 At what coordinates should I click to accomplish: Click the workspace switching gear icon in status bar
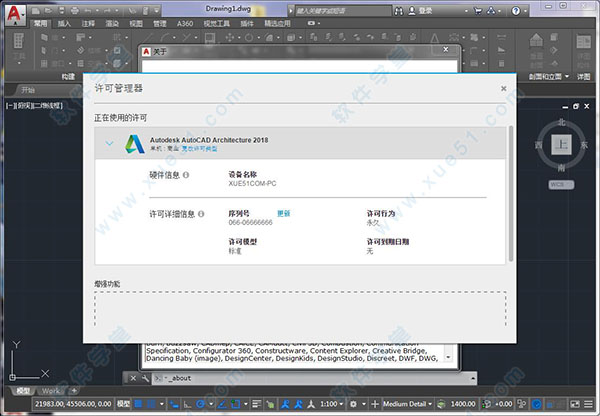(x=353, y=404)
